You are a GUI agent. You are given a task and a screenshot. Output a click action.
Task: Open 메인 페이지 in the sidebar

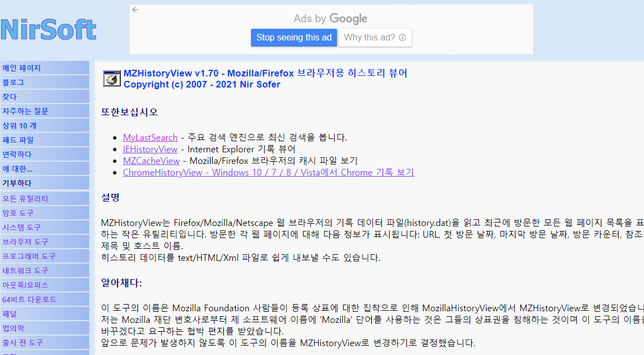(44, 68)
